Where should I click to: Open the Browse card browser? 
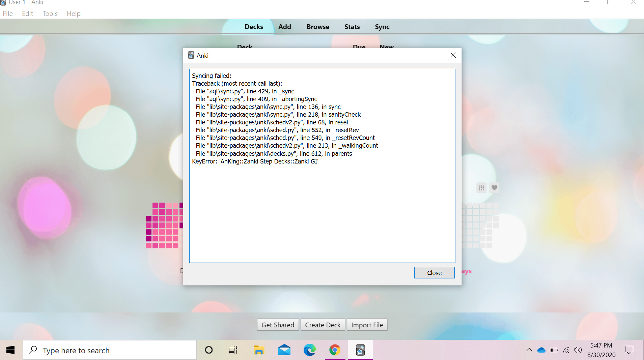[318, 27]
